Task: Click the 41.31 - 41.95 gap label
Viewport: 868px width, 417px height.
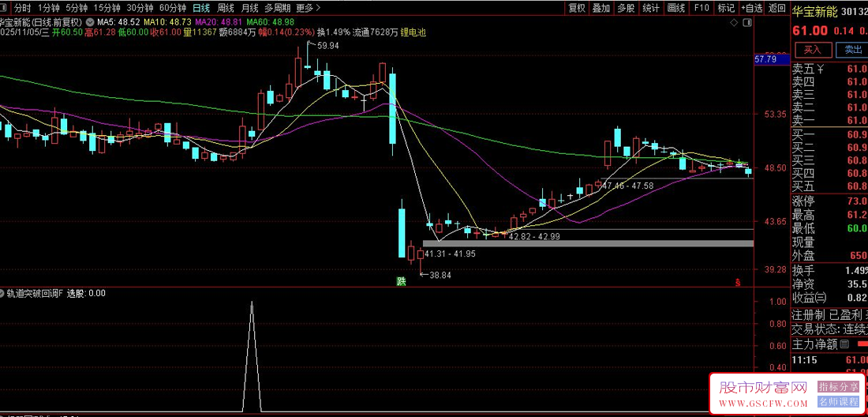Action: click(x=450, y=254)
